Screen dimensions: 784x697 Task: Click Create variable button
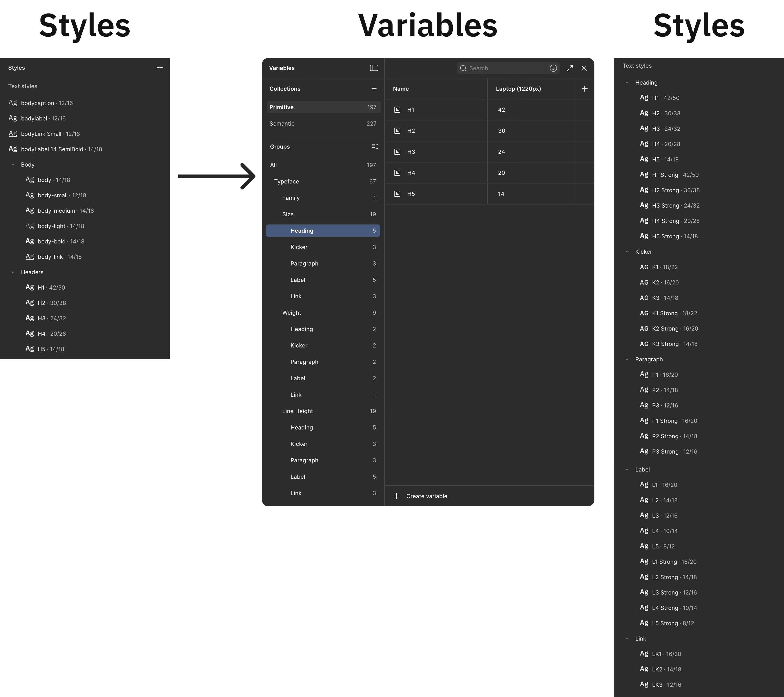point(426,496)
